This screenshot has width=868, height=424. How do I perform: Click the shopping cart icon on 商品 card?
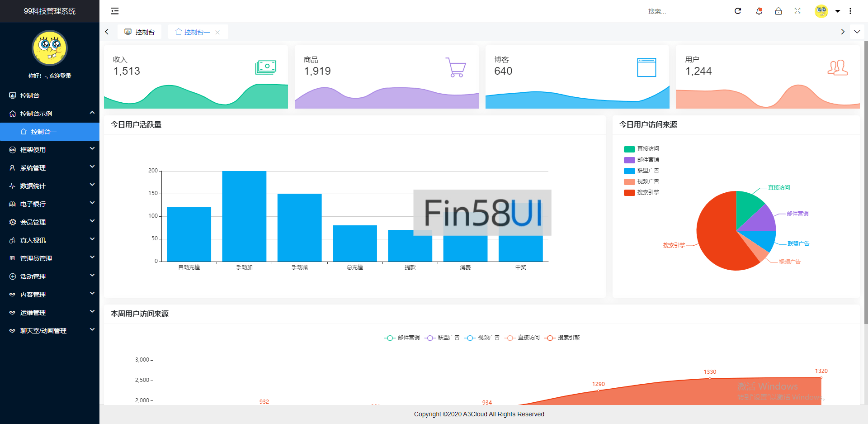tap(456, 67)
